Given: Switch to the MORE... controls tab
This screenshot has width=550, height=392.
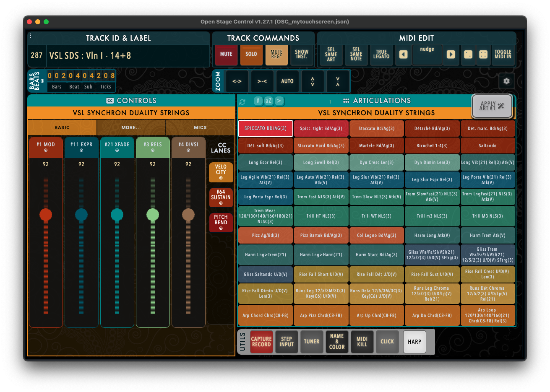Looking at the screenshot, I should [x=131, y=127].
